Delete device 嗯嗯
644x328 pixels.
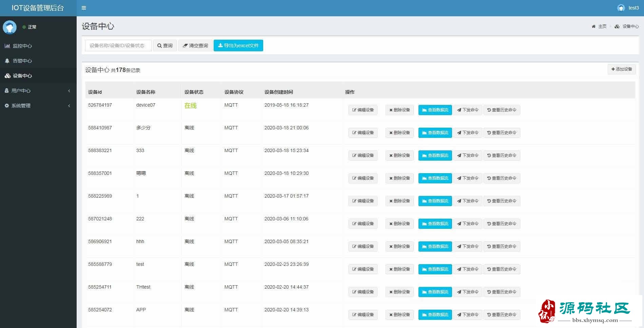pos(399,178)
